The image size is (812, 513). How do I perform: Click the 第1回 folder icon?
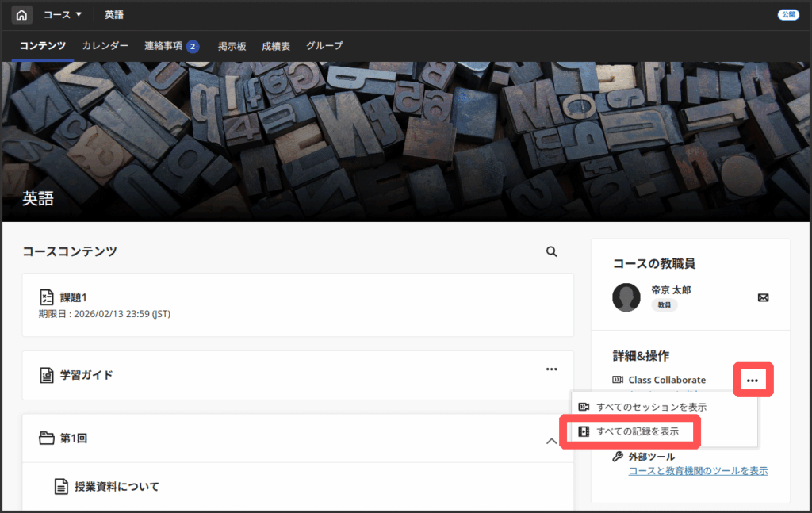(47, 438)
